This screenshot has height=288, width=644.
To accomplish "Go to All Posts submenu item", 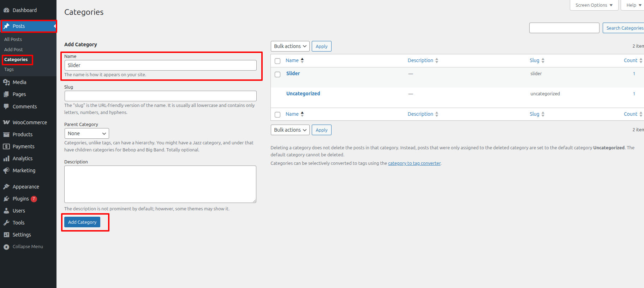I will [x=13, y=39].
